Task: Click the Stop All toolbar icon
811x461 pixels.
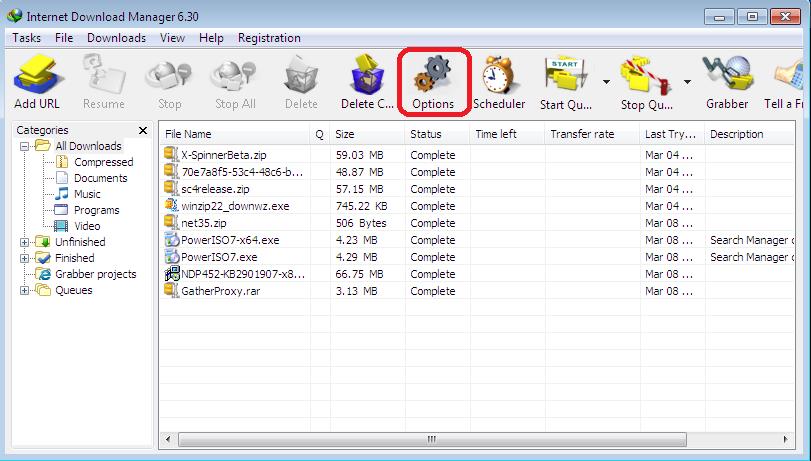Action: (234, 77)
